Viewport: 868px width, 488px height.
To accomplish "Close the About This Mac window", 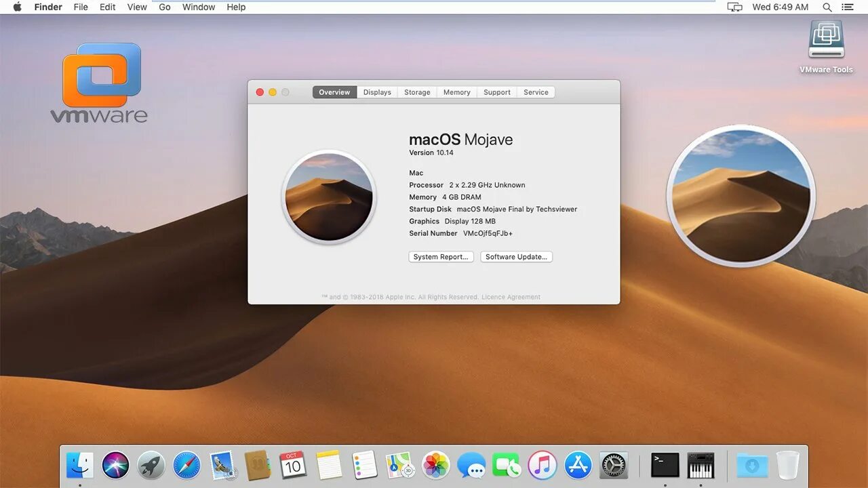I will (260, 92).
